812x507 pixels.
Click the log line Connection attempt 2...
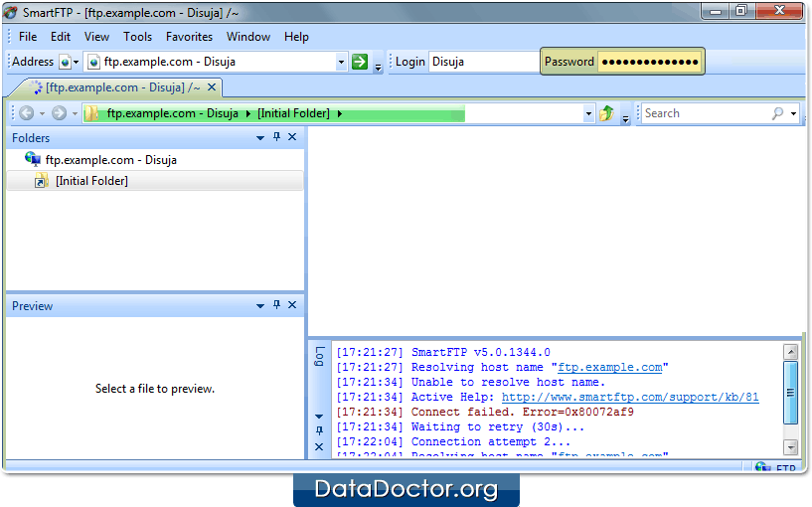tap(453, 442)
